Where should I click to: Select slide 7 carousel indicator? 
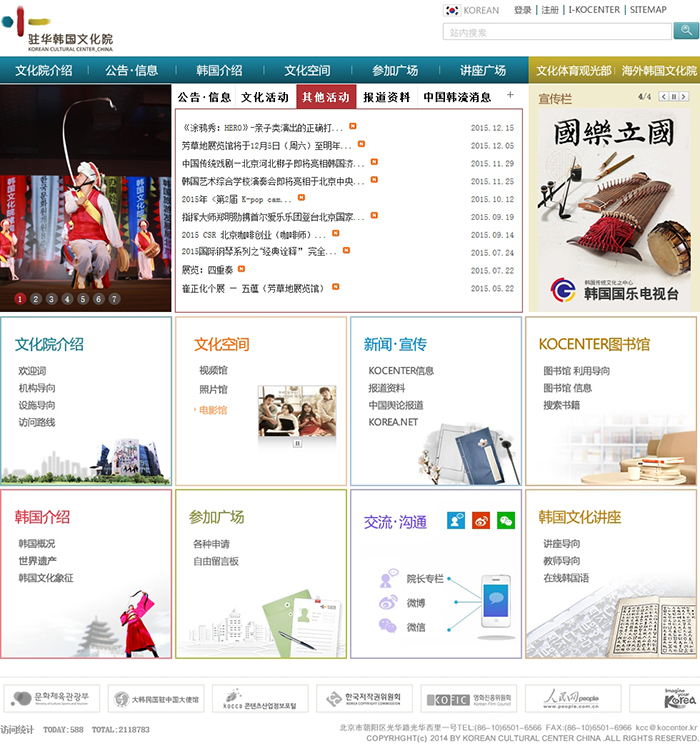(115, 298)
